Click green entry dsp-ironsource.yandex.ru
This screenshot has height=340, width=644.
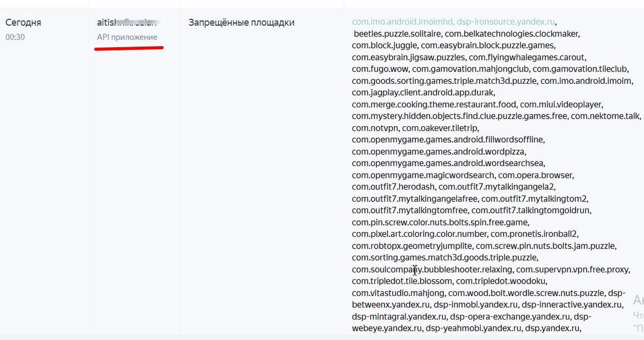[505, 22]
